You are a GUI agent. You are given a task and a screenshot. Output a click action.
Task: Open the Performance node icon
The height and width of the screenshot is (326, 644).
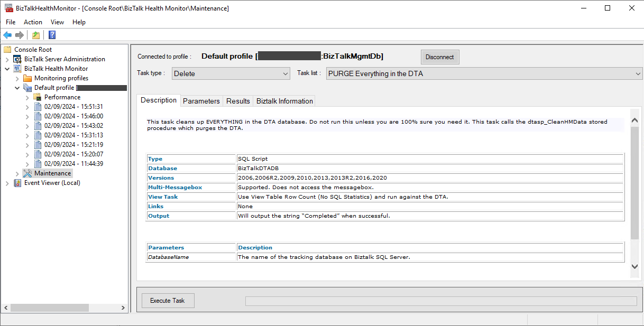38,97
